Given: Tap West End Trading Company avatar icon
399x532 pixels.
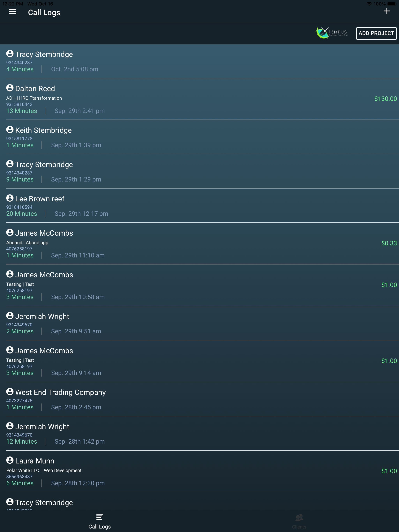Looking at the screenshot, I should point(10,392).
